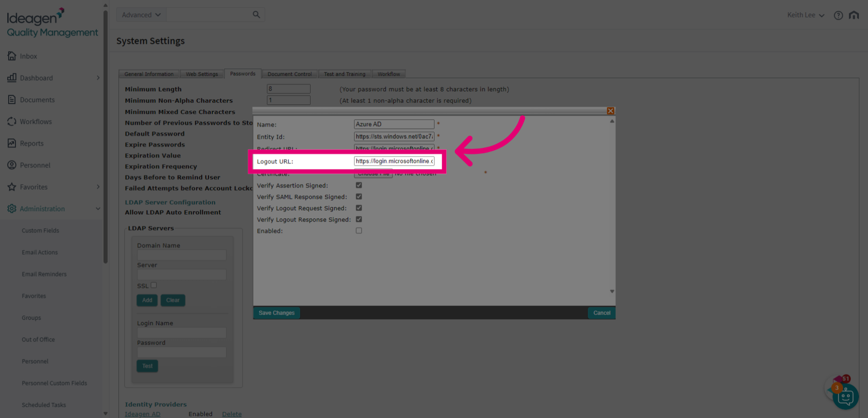Check the Enabled checkbox in dialog
The width and height of the screenshot is (868, 418).
359,230
